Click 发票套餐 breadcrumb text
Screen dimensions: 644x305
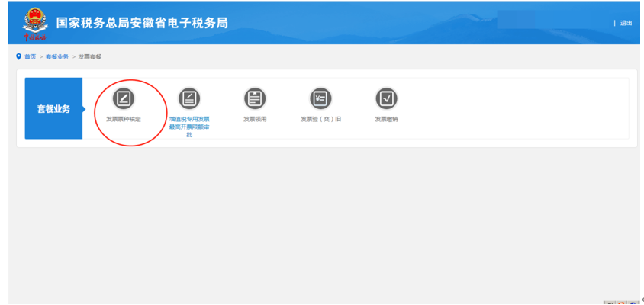click(x=90, y=56)
